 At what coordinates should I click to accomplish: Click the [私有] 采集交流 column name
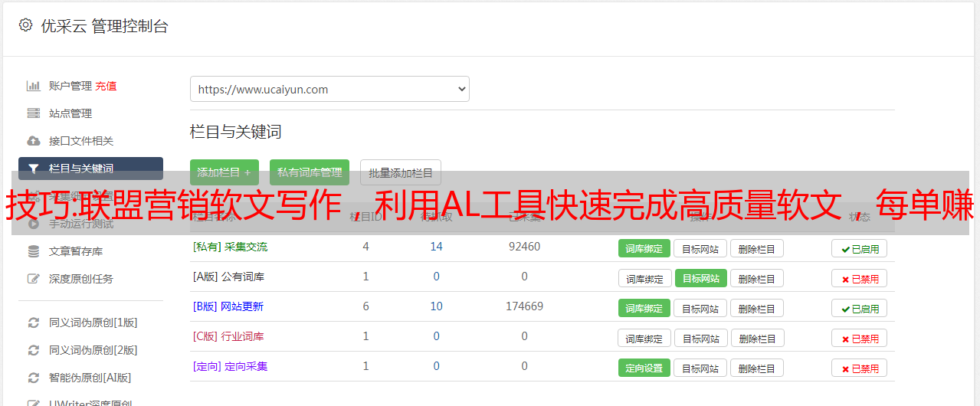(230, 247)
